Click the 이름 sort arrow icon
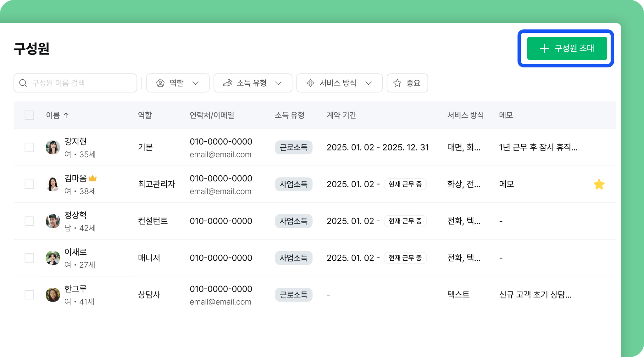Image resolution: width=644 pixels, height=357 pixels. pos(66,115)
